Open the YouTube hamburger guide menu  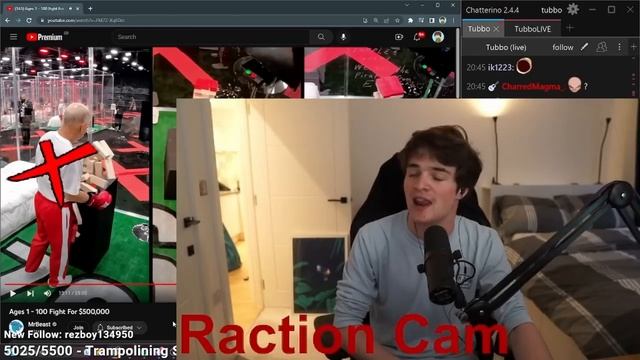[x=13, y=37]
